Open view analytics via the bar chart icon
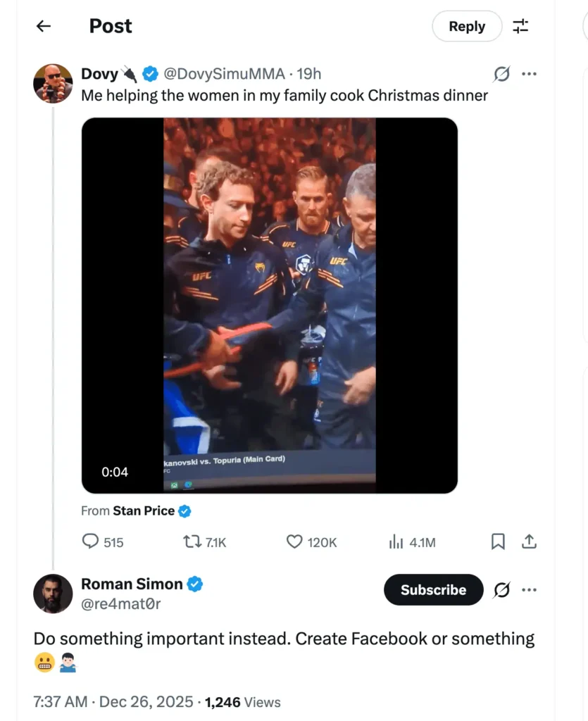Screen dimensions: 588x721 pyautogui.click(x=396, y=542)
